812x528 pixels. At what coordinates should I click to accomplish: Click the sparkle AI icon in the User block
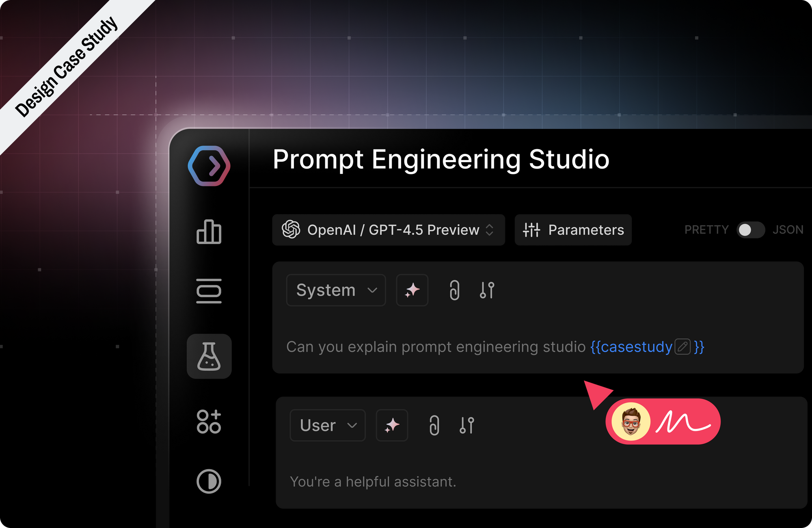391,425
